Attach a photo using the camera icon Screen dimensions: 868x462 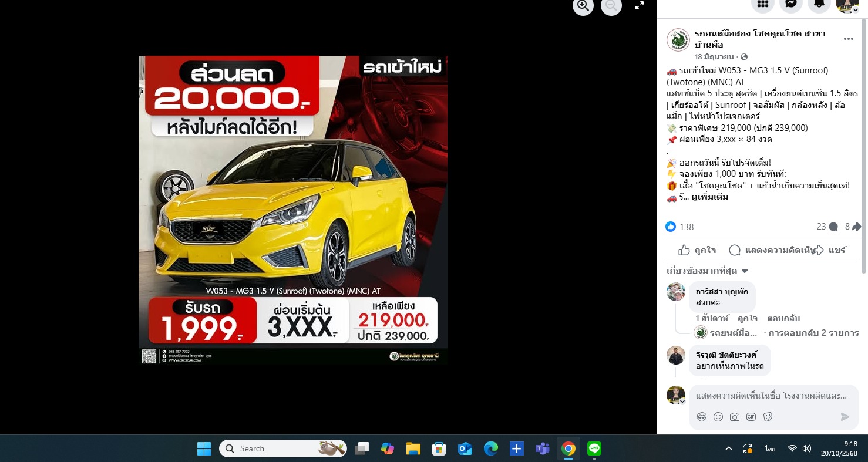(x=735, y=417)
